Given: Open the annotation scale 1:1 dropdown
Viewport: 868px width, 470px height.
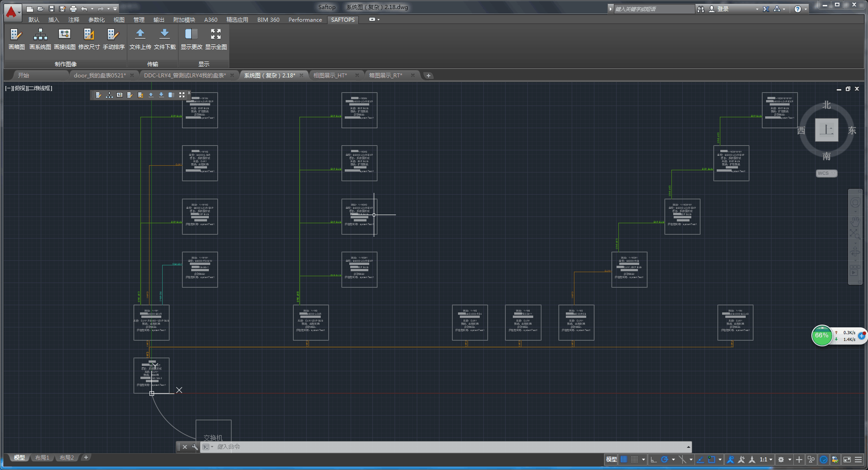Looking at the screenshot, I should [766, 460].
